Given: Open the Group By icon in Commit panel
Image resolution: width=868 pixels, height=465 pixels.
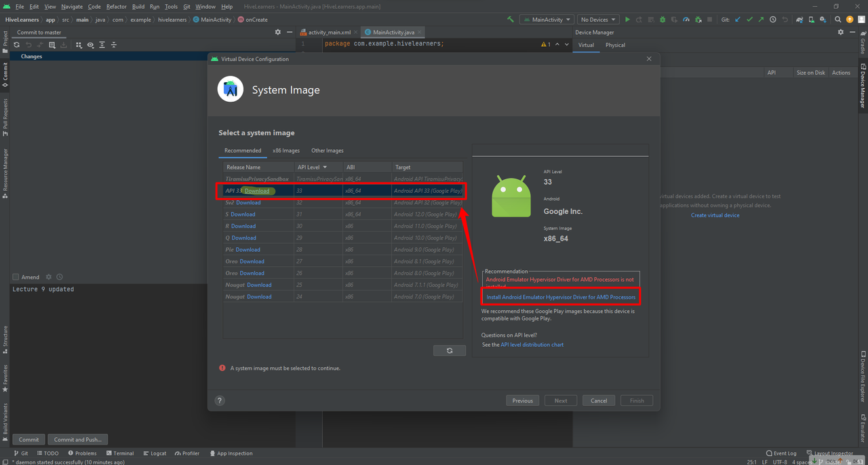Looking at the screenshot, I should tap(79, 45).
